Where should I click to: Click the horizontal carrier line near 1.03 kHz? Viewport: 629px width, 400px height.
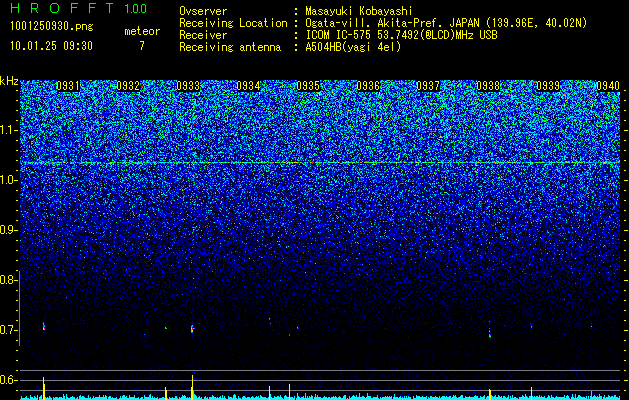click(x=320, y=162)
